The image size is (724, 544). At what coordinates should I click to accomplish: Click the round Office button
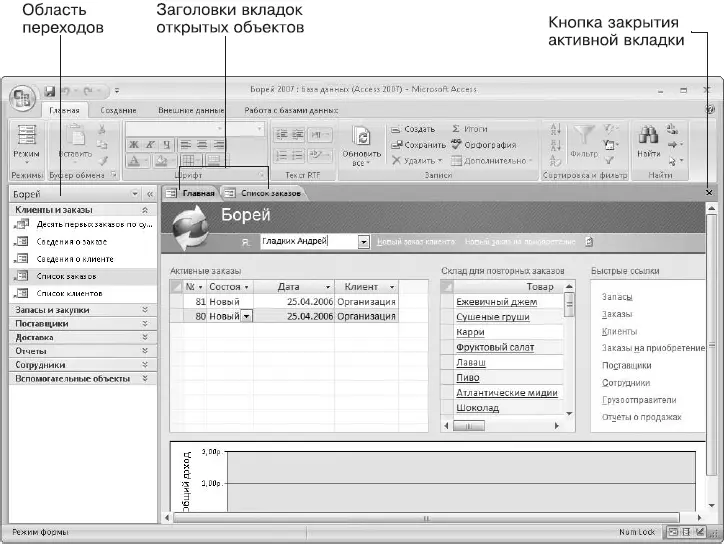[22, 98]
